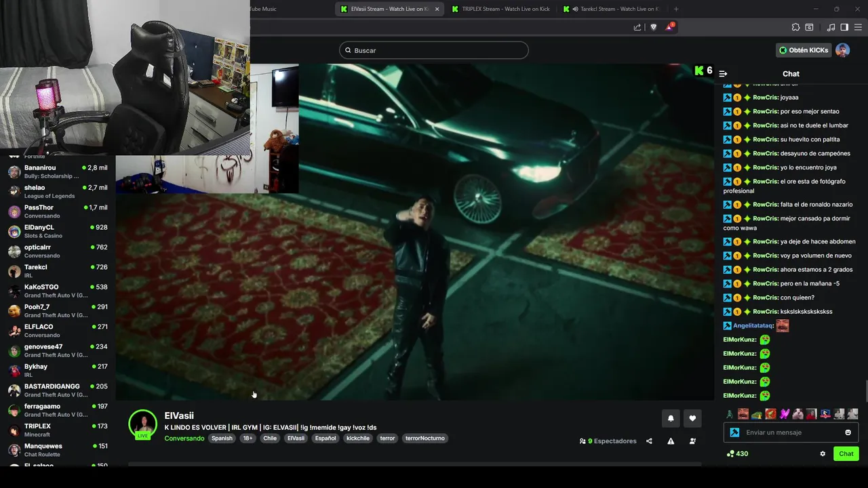Open the profile avatar menu
Screen dimensions: 868x488
click(x=842, y=50)
